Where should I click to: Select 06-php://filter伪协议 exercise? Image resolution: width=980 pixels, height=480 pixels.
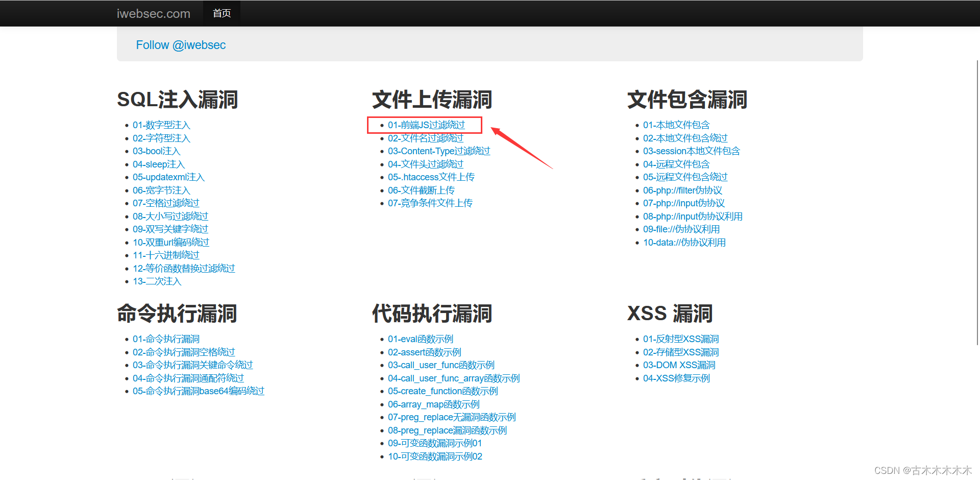tap(683, 190)
